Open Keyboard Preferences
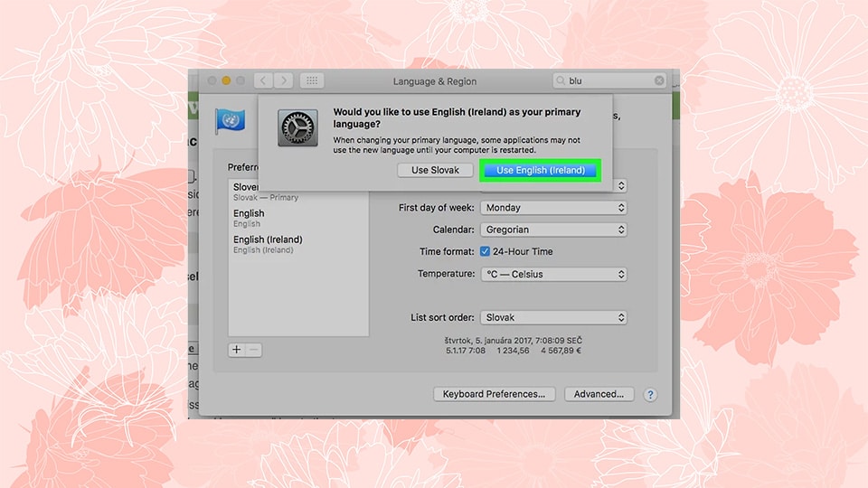This screenshot has height=488, width=868. pyautogui.click(x=494, y=394)
